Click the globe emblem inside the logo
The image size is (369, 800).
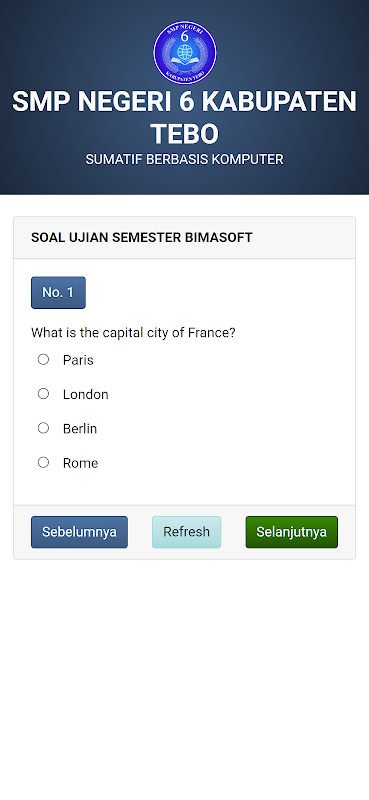tap(185, 51)
